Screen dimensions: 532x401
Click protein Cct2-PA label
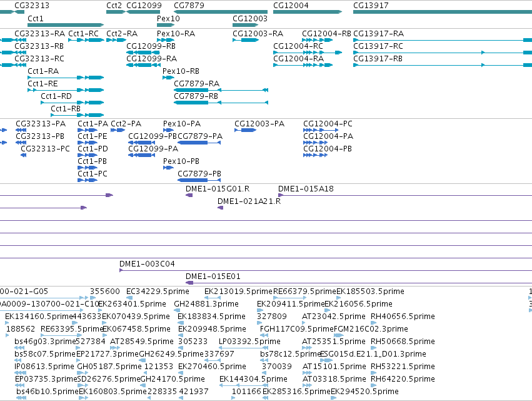126,124
